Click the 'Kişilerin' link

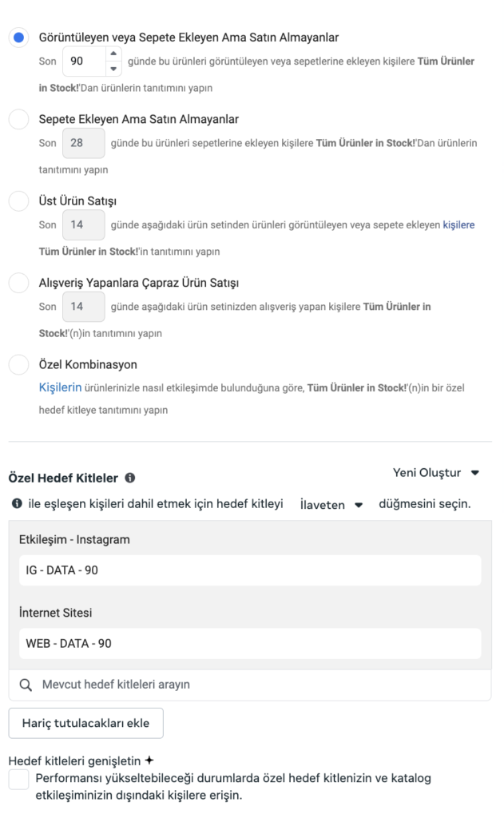point(60,387)
